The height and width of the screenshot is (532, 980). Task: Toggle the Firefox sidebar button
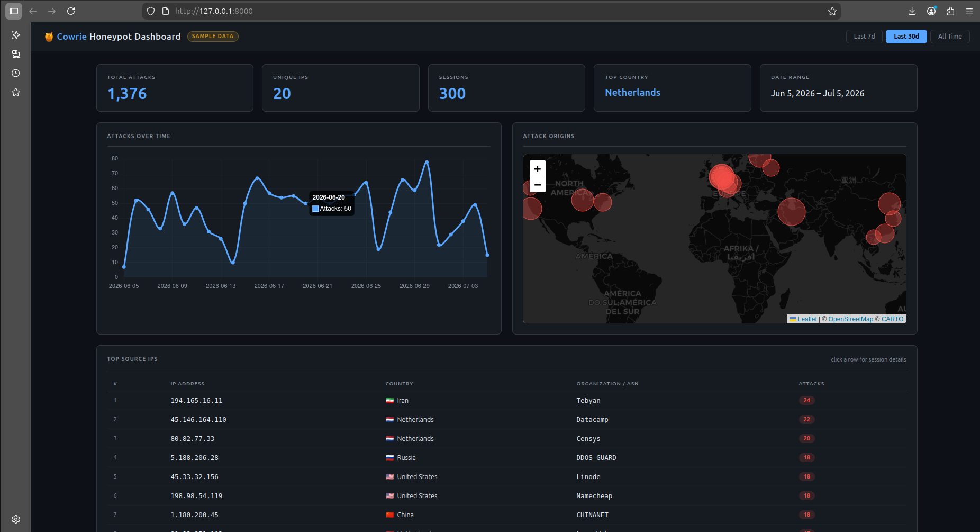pyautogui.click(x=14, y=11)
